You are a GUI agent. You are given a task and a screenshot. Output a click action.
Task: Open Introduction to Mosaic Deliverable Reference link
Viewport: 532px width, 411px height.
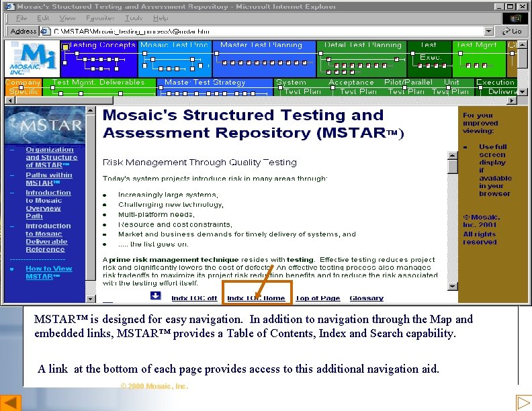pyautogui.click(x=48, y=237)
